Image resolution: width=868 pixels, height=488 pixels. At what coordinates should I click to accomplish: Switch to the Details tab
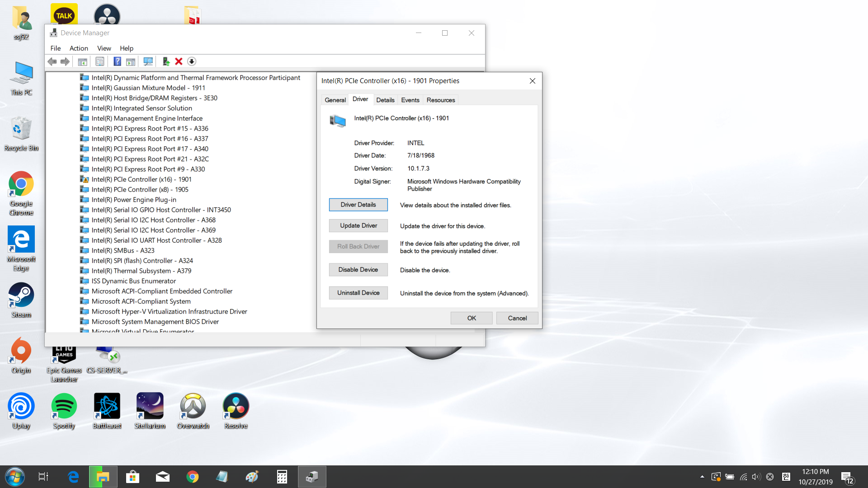pyautogui.click(x=385, y=100)
